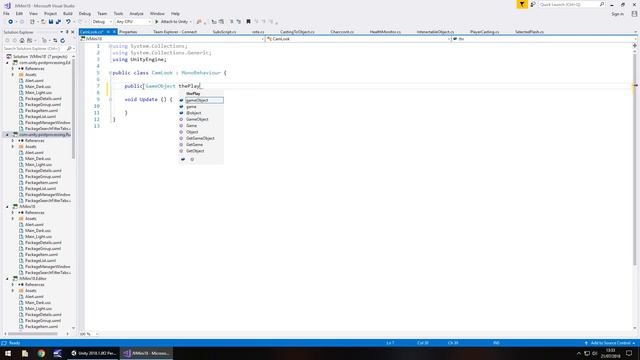
Task: Click the split editor icon above scrollbar
Action: click(635, 46)
